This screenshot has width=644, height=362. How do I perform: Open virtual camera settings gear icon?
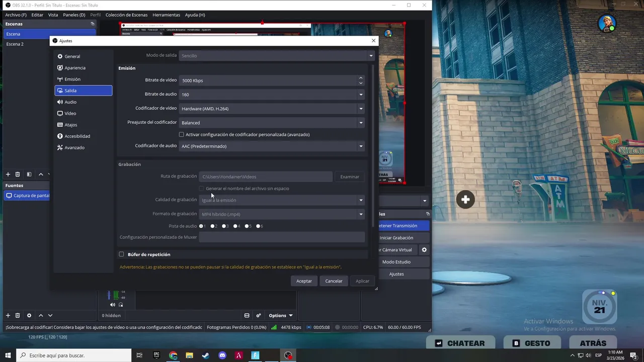click(424, 250)
